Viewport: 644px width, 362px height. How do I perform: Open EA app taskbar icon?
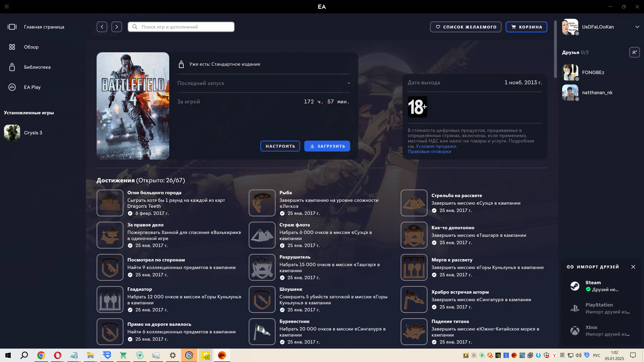tap(222, 355)
